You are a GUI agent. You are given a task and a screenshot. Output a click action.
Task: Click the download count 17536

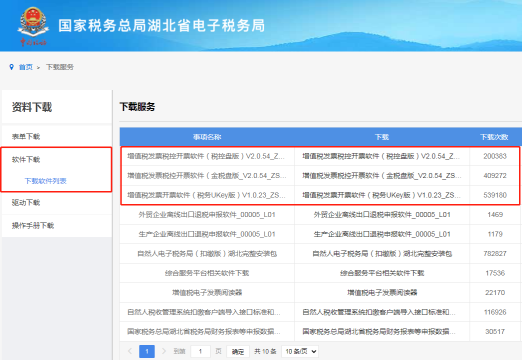[495, 273]
